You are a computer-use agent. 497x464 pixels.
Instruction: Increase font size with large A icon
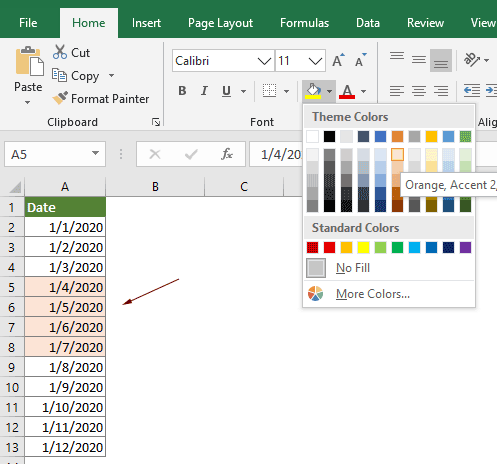[338, 60]
